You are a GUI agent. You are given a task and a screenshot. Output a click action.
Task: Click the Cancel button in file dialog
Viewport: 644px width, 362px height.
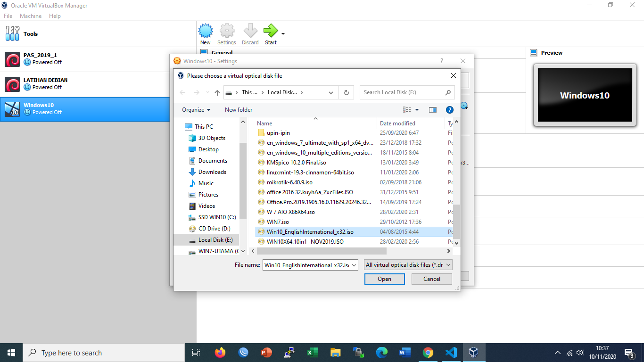click(432, 279)
